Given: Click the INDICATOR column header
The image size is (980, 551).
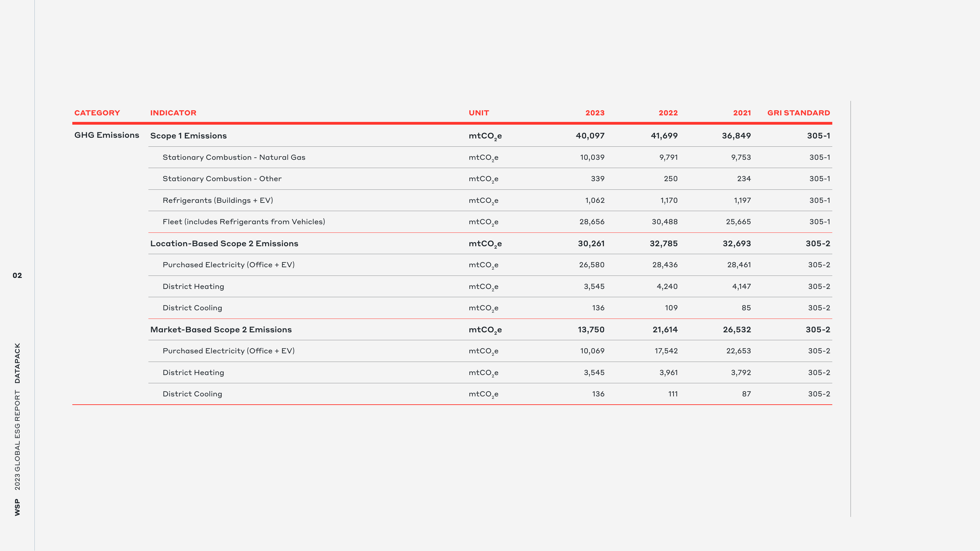Looking at the screenshot, I should coord(173,113).
